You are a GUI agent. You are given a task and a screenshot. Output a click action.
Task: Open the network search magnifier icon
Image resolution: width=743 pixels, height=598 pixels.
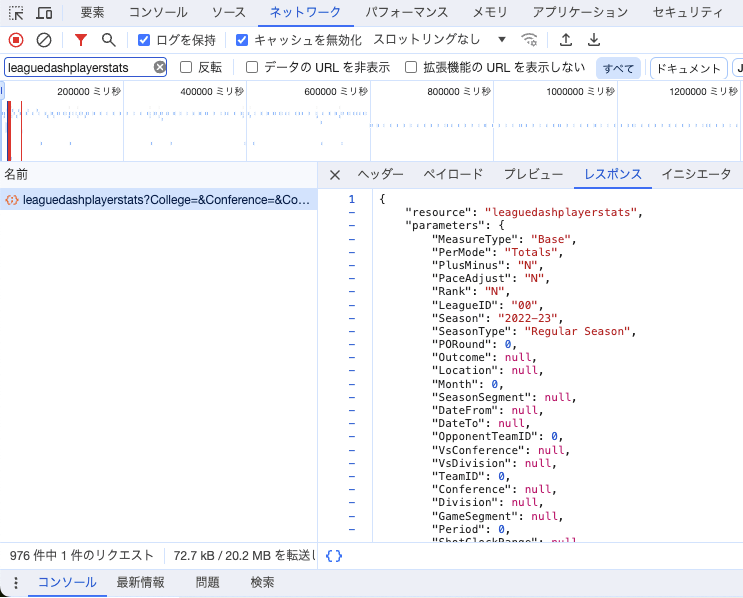pos(109,40)
